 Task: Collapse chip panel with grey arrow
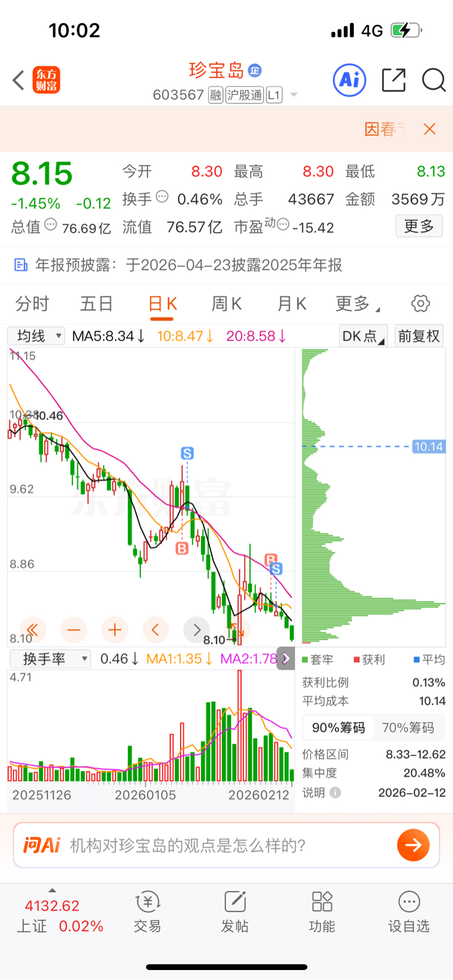click(x=285, y=659)
